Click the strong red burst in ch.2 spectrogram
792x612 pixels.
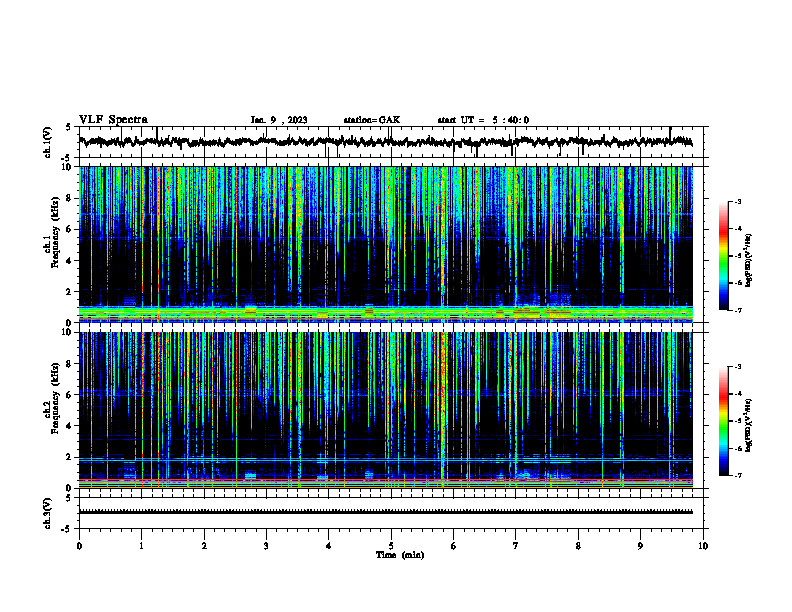coord(443,404)
